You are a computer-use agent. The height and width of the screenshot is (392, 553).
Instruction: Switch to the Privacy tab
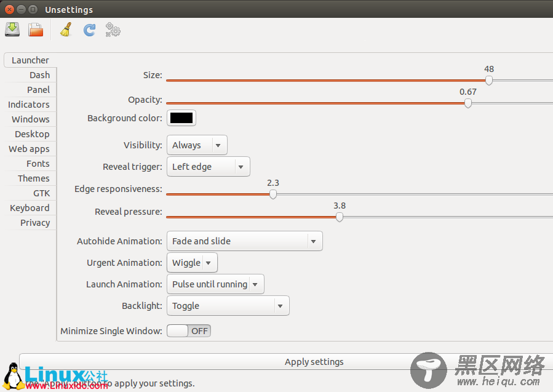tap(30, 223)
